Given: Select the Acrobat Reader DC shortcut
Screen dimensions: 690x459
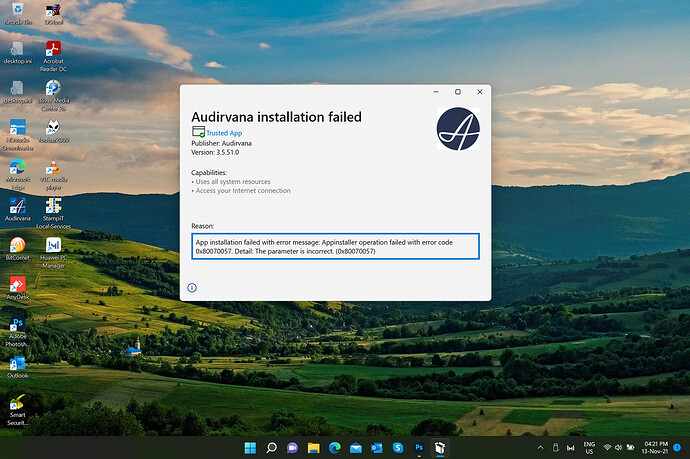Looking at the screenshot, I should pos(53,56).
